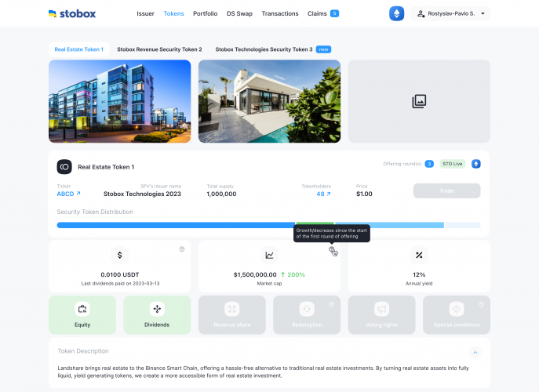The image size is (539, 392).
Task: Click the stobox logo
Action: tap(72, 14)
